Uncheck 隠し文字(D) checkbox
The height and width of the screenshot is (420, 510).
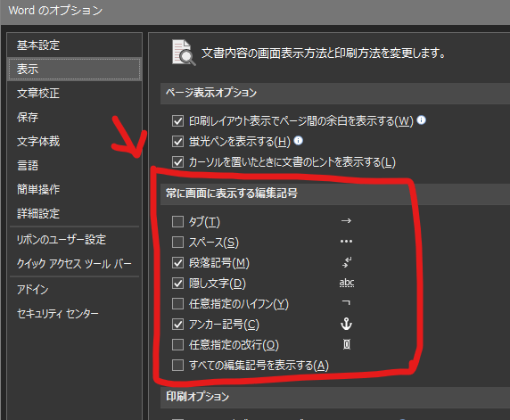pos(177,283)
